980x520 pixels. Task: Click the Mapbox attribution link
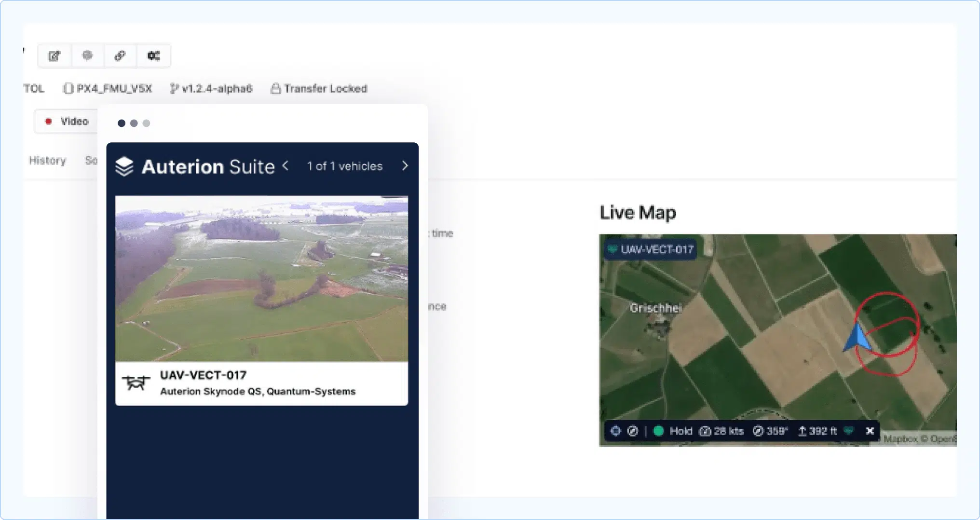point(901,439)
